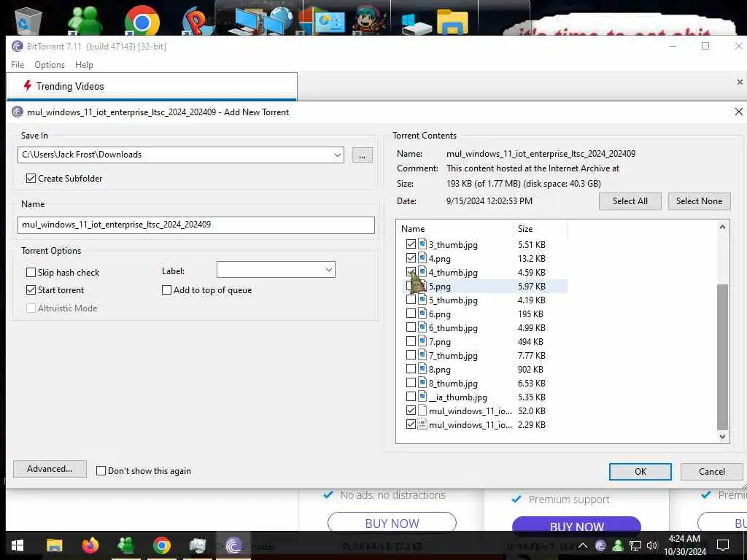This screenshot has height=560, width=747.
Task: Click the file list vertical scrollbar thumb
Action: coord(722,357)
